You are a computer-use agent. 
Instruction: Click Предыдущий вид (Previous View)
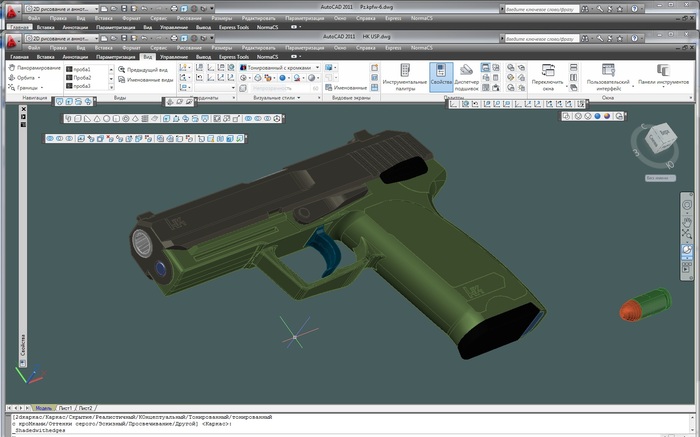(146, 70)
